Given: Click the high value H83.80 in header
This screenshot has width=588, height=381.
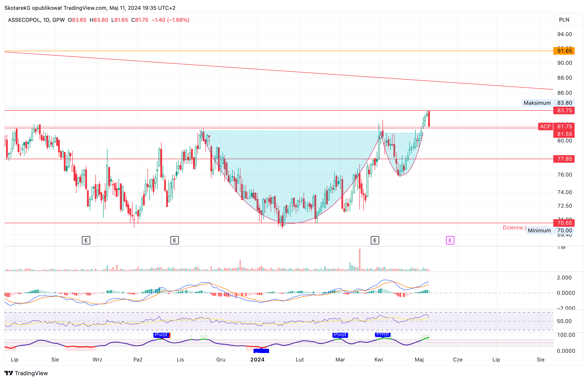Looking at the screenshot, I should [x=99, y=20].
